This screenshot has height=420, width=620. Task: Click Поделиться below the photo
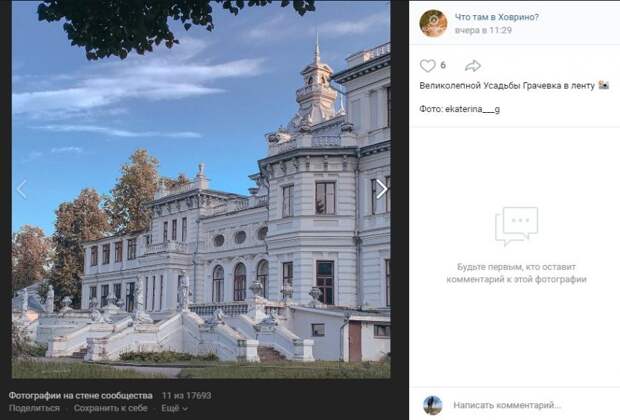pyautogui.click(x=34, y=408)
